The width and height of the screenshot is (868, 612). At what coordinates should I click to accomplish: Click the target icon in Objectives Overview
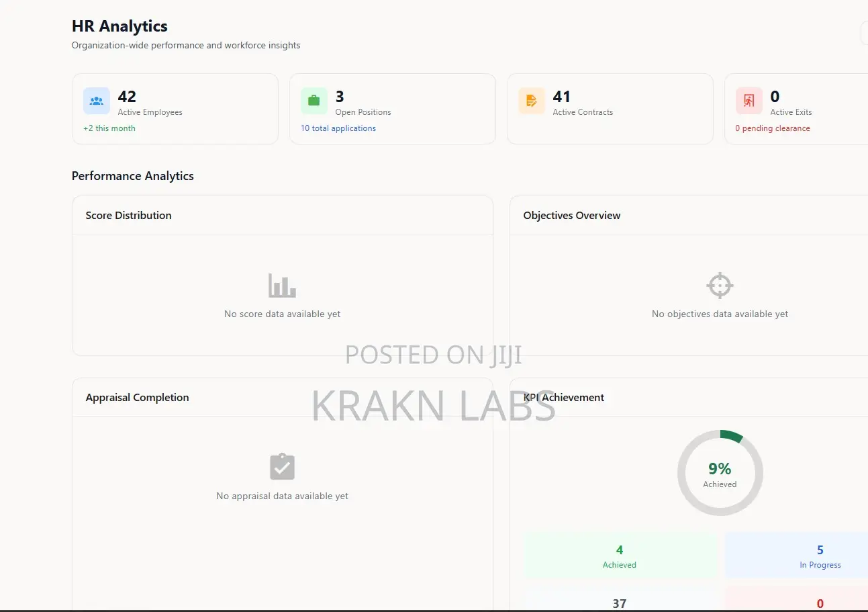pyautogui.click(x=720, y=286)
